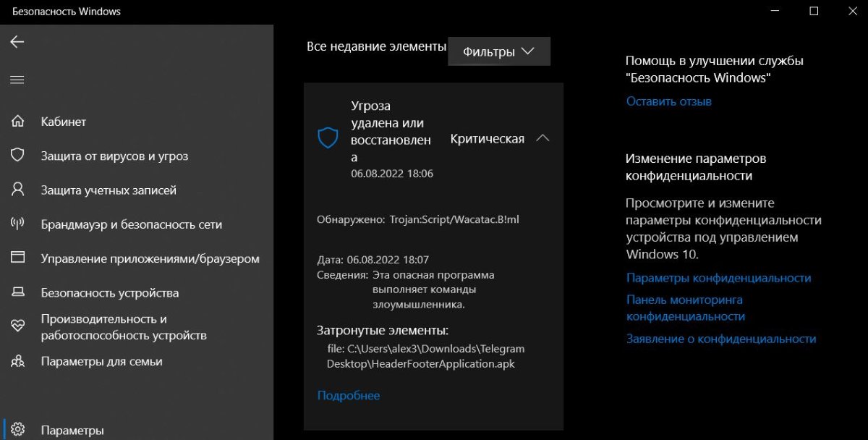Click the shield icon for virus protection
This screenshot has height=440, width=868.
[17, 156]
